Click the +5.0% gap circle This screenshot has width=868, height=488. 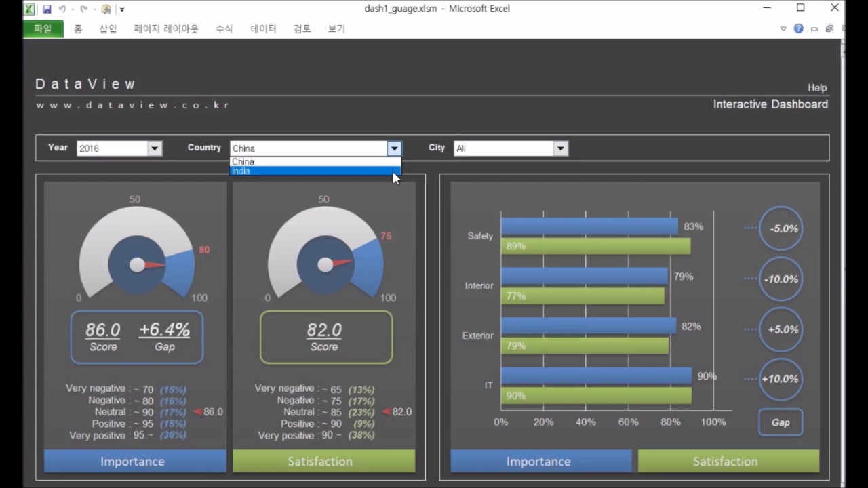(x=781, y=329)
